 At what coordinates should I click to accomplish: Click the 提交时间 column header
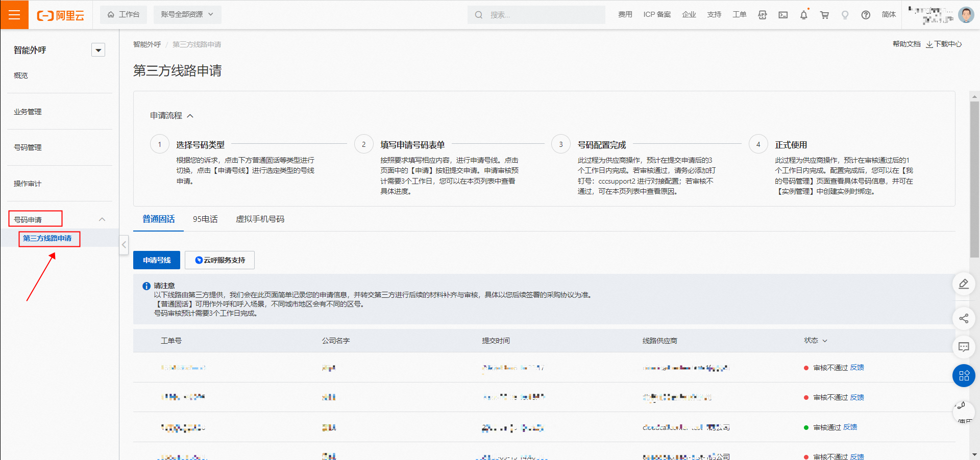click(496, 341)
